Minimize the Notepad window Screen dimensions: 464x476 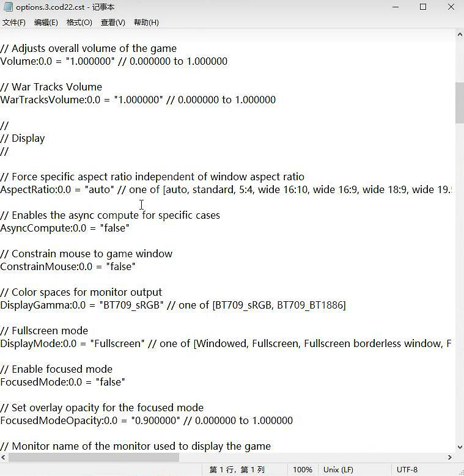[x=394, y=7]
